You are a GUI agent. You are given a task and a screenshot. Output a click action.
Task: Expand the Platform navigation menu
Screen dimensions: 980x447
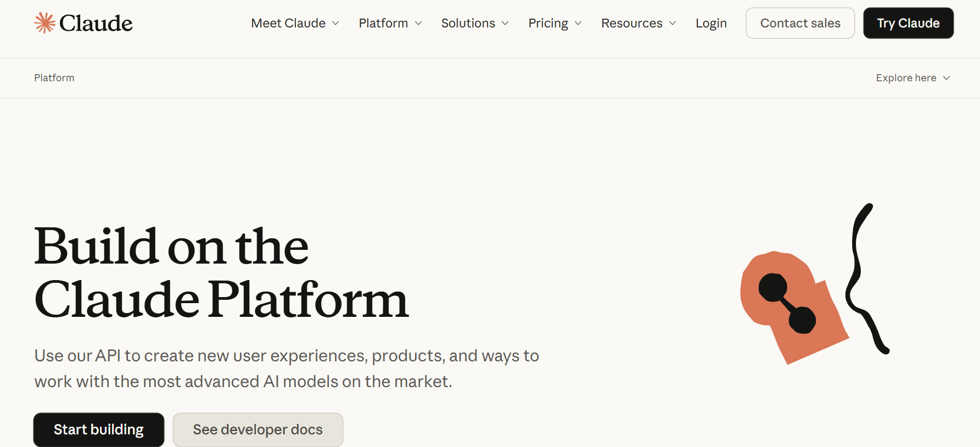tap(390, 23)
